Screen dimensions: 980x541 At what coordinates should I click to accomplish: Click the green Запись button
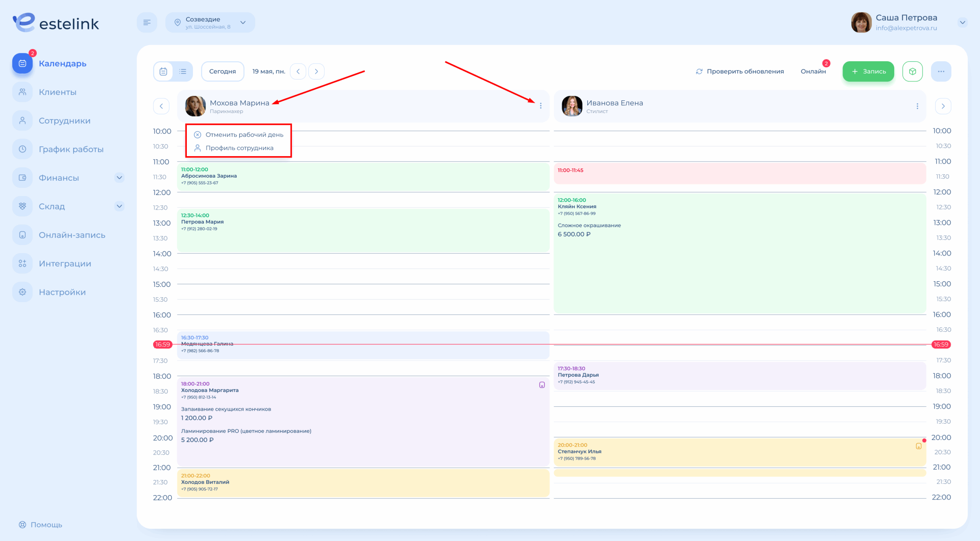coord(868,71)
